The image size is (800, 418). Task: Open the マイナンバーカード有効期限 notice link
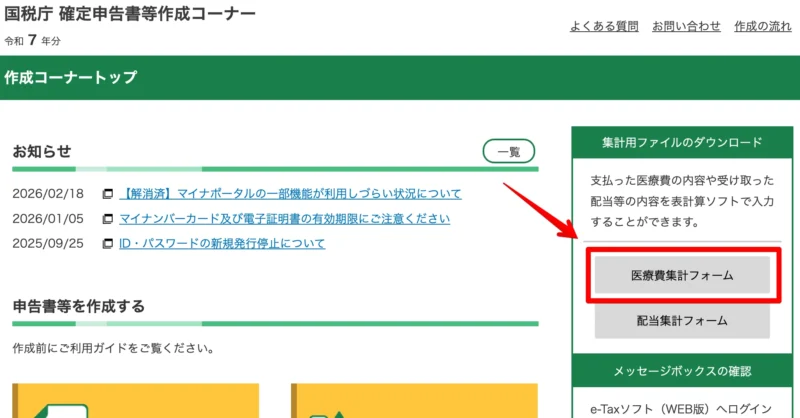coord(285,219)
